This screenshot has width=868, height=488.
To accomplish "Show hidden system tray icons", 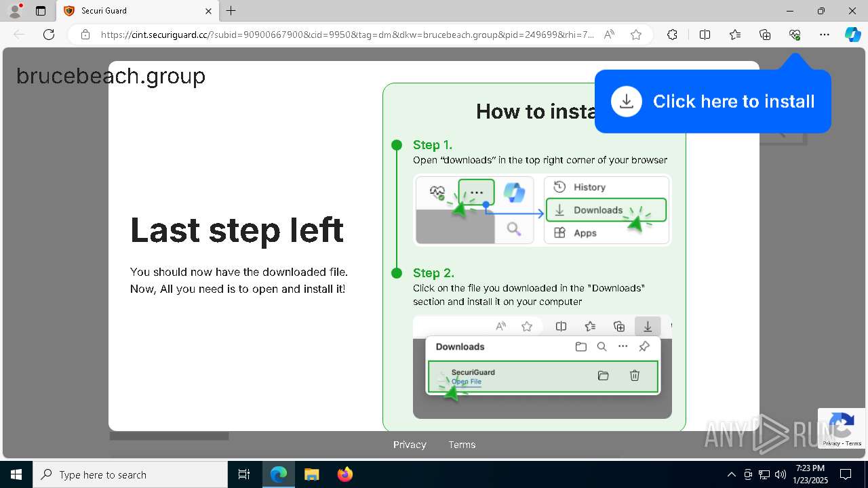I will click(x=731, y=474).
